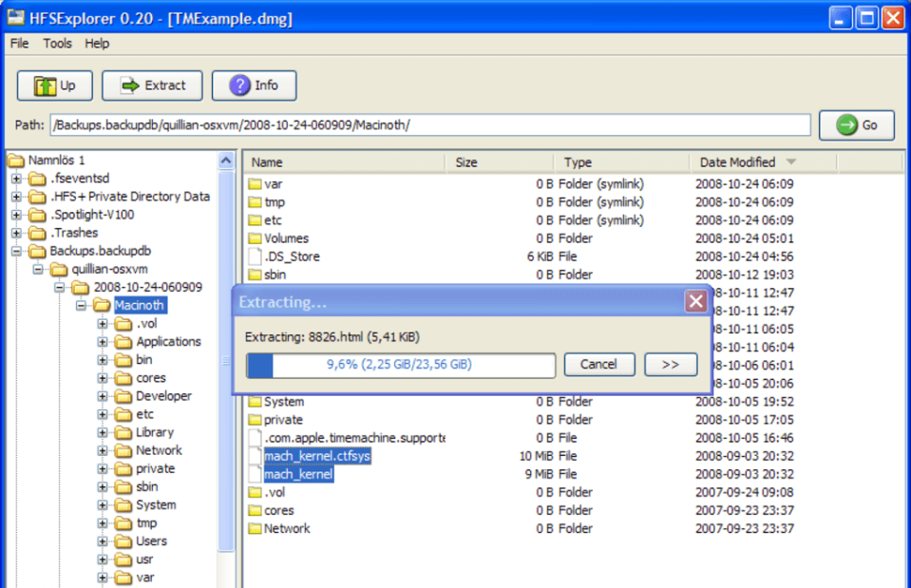Open the Help menu
The width and height of the screenshot is (911, 588).
click(97, 44)
